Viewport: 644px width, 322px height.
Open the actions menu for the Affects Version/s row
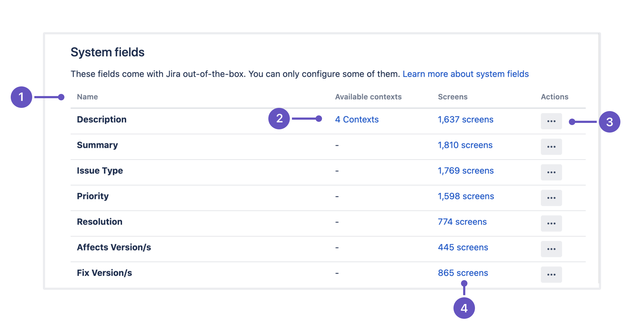(x=551, y=249)
